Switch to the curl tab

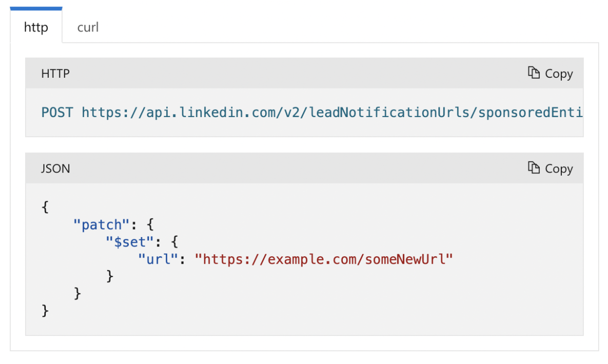point(88,27)
